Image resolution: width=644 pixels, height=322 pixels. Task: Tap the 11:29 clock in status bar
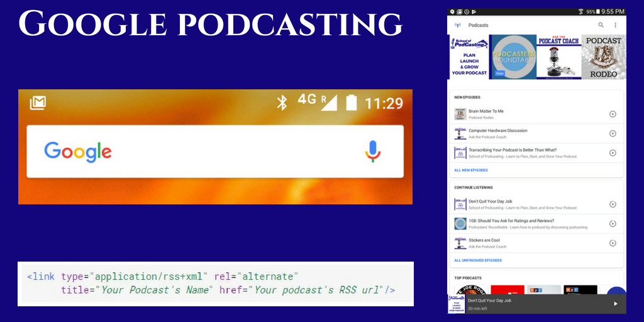click(x=384, y=103)
